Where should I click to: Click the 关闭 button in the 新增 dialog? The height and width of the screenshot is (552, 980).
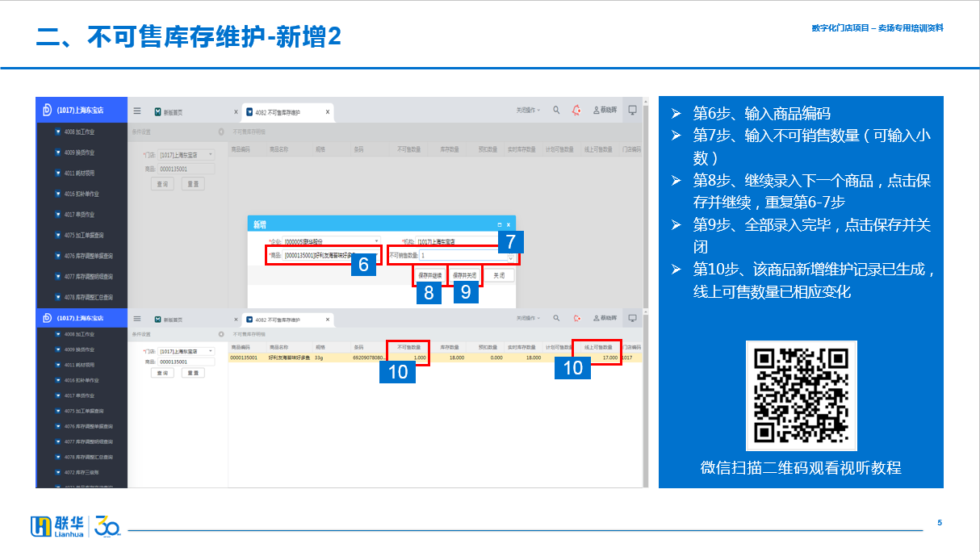pyautogui.click(x=500, y=275)
